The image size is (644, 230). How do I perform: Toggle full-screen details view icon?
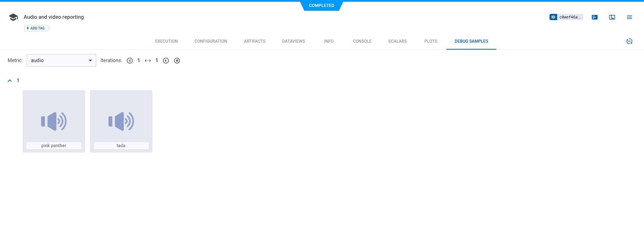pos(612,17)
